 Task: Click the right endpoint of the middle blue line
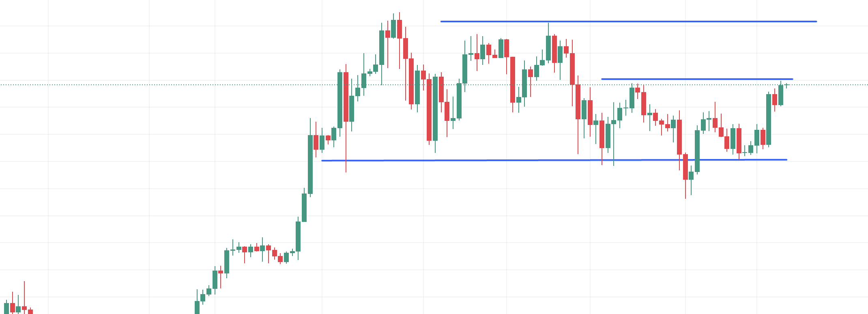point(792,79)
